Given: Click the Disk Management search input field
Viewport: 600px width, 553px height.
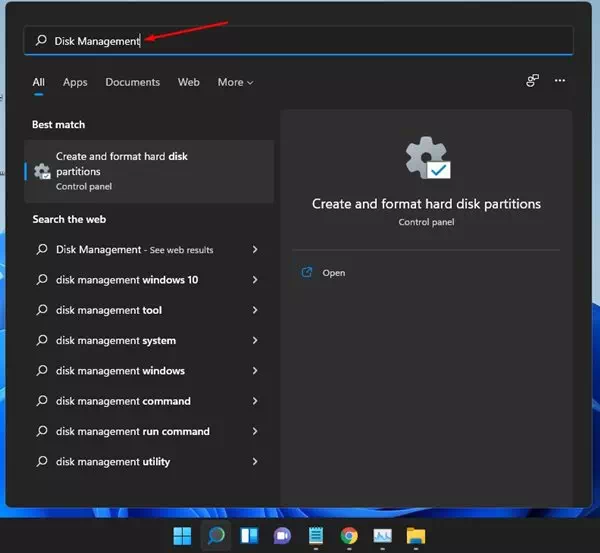Looking at the screenshot, I should point(298,41).
